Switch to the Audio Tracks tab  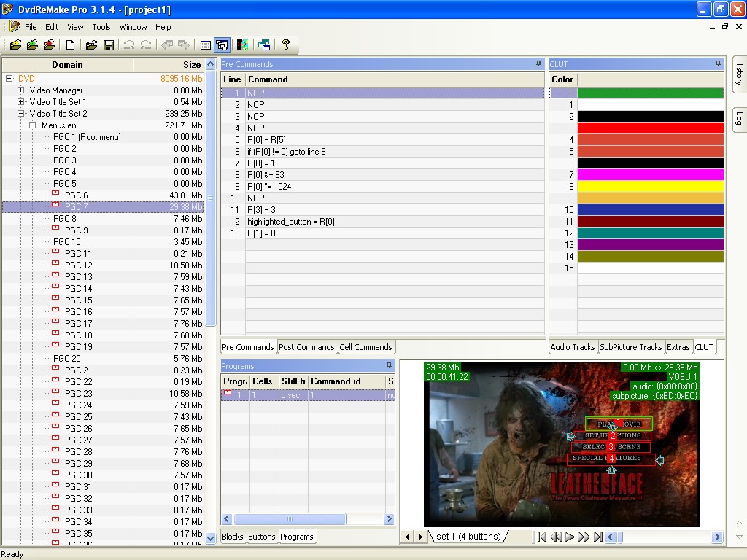(573, 347)
